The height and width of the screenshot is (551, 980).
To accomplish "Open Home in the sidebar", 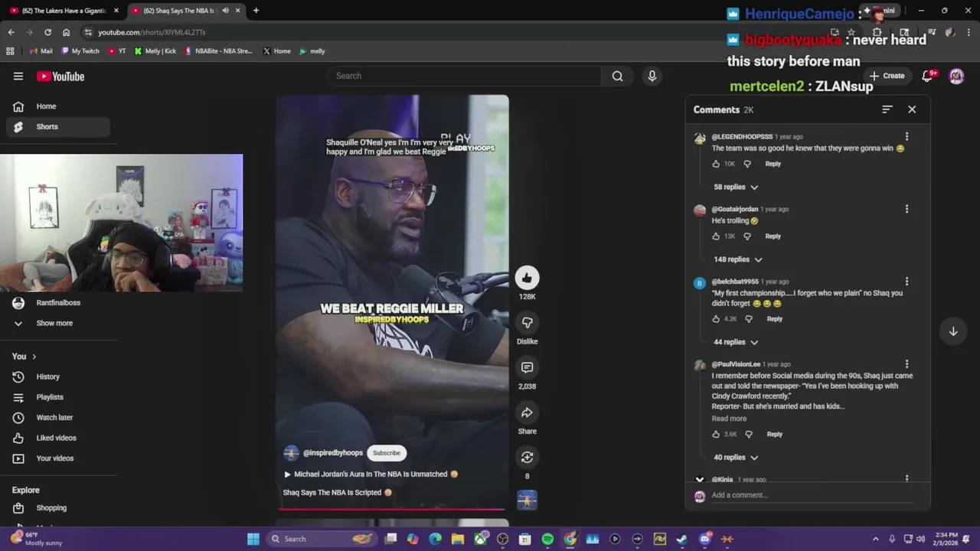I will (x=58, y=106).
